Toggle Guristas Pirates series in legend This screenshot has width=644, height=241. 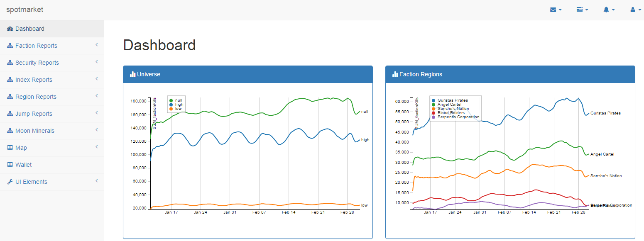pos(433,100)
